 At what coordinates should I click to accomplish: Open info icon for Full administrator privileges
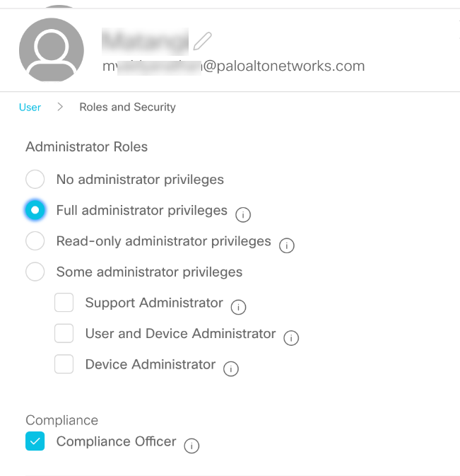pos(244,214)
